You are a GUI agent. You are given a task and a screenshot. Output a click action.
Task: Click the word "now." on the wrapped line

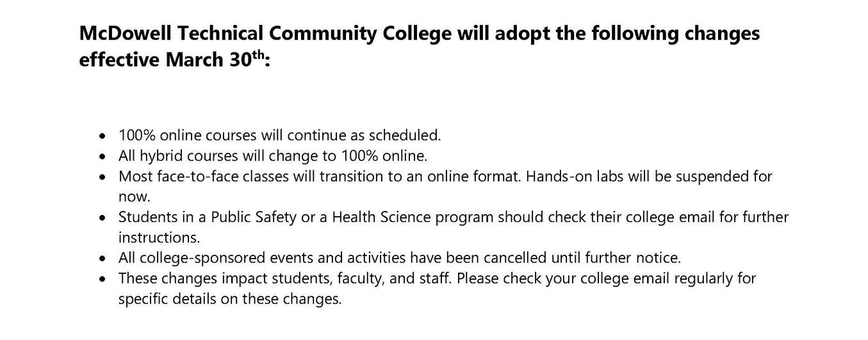(133, 197)
